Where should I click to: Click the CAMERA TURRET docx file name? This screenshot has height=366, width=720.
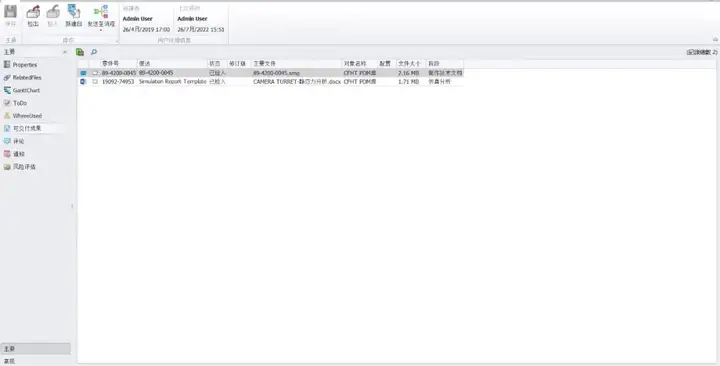[297, 82]
